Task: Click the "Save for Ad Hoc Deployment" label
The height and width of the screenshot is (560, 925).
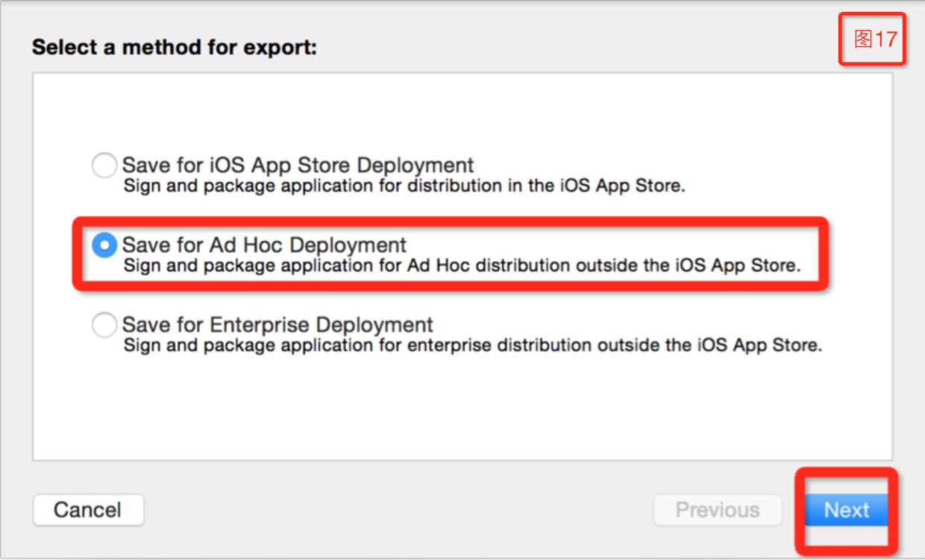Action: coord(264,245)
